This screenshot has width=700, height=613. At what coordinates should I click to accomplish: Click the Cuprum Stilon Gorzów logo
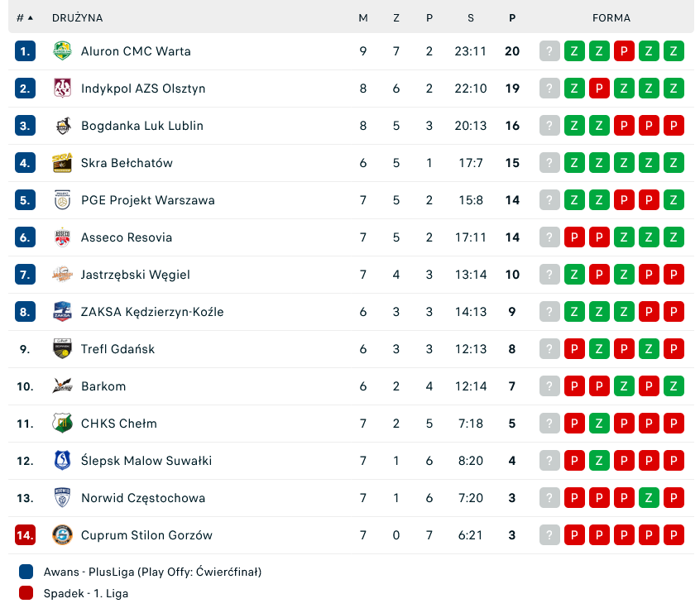pyautogui.click(x=62, y=535)
